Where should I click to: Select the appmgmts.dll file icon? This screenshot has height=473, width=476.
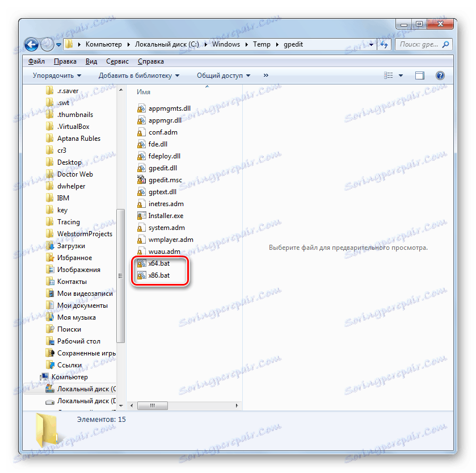(141, 108)
